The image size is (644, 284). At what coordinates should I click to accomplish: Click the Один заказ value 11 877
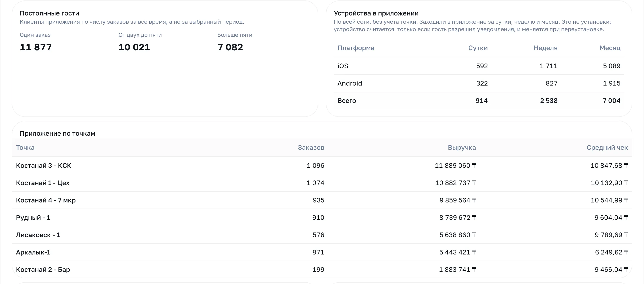point(36,47)
